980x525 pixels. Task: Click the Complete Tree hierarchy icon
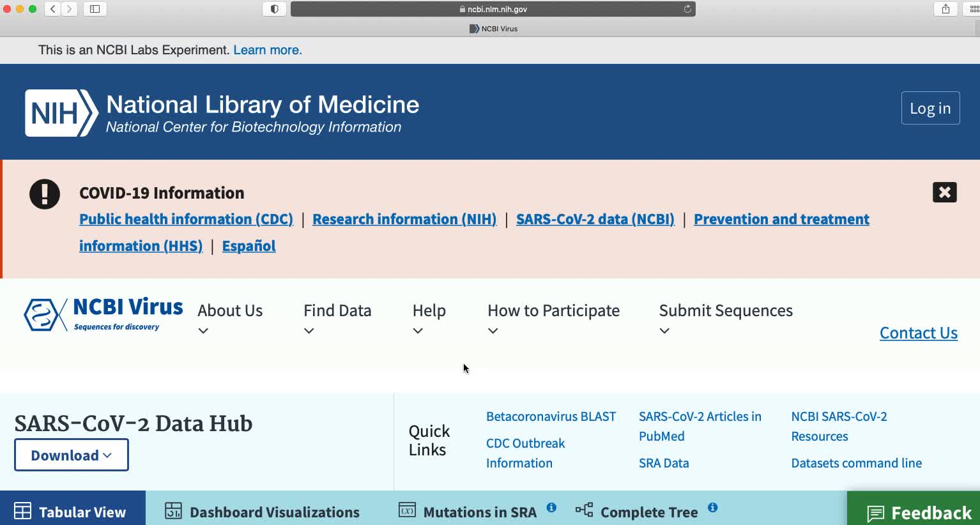[x=584, y=510]
